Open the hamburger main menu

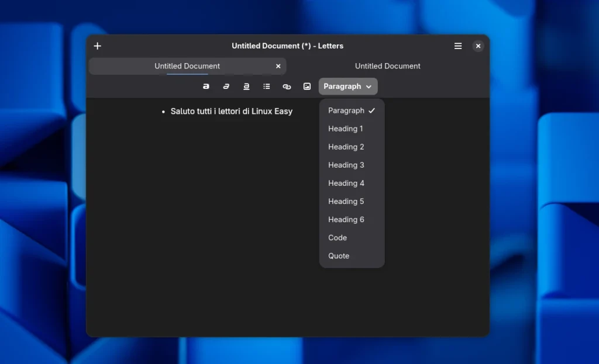pyautogui.click(x=458, y=46)
